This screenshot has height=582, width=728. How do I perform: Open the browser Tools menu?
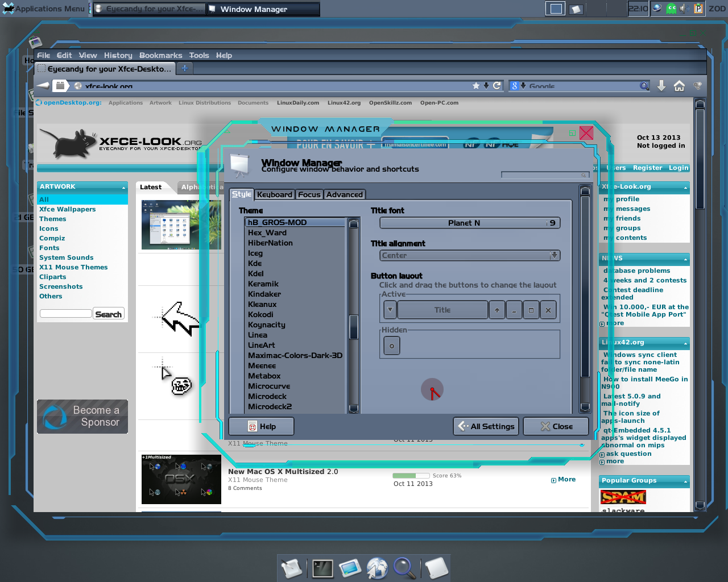199,55
